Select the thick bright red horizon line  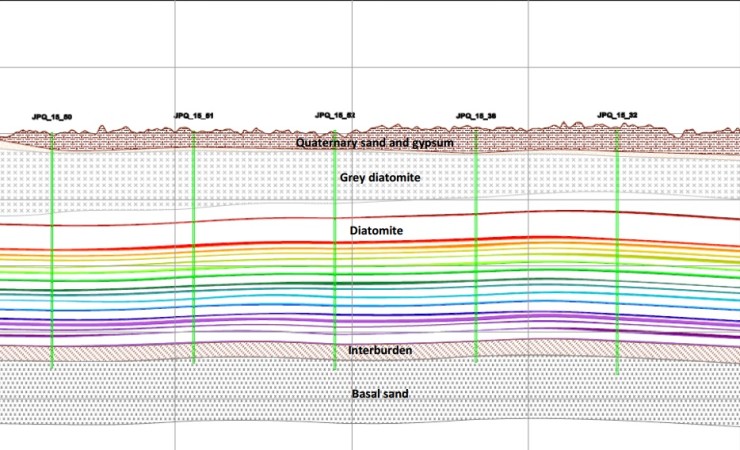(150, 247)
